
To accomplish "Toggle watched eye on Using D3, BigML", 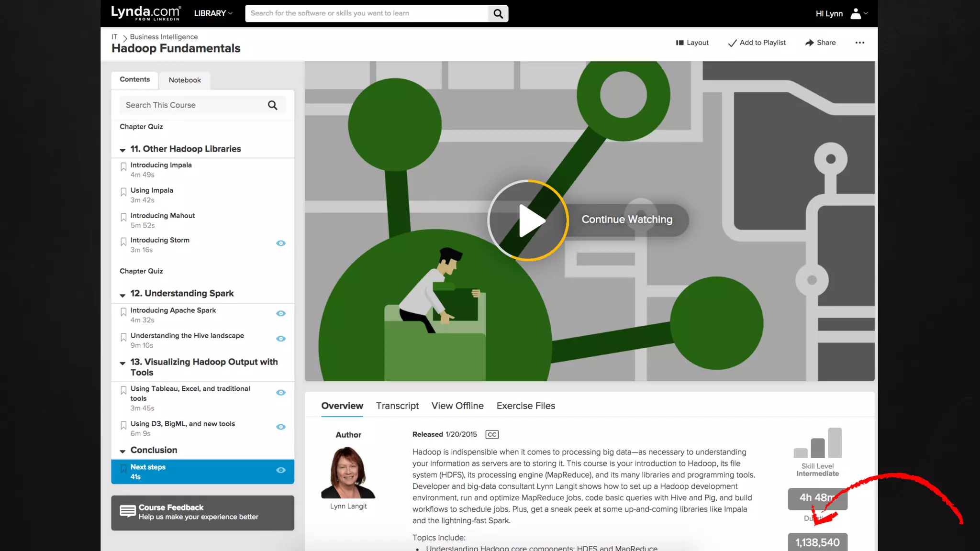I will pyautogui.click(x=281, y=427).
